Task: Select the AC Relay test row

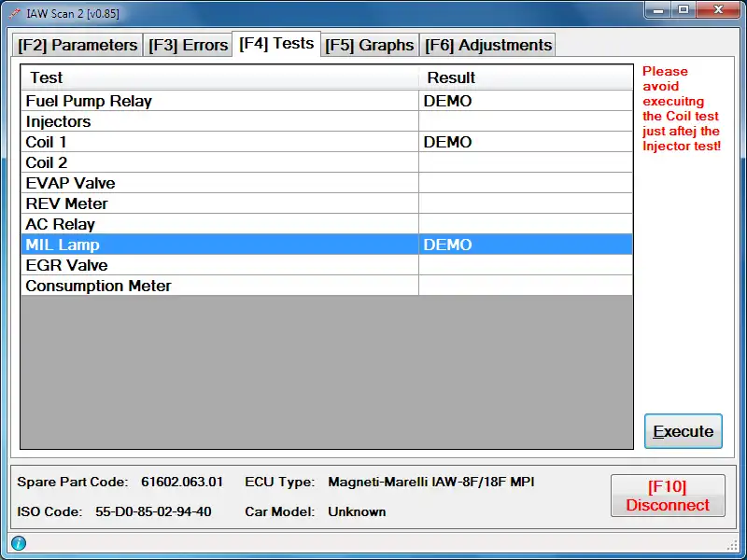Action: pos(327,224)
